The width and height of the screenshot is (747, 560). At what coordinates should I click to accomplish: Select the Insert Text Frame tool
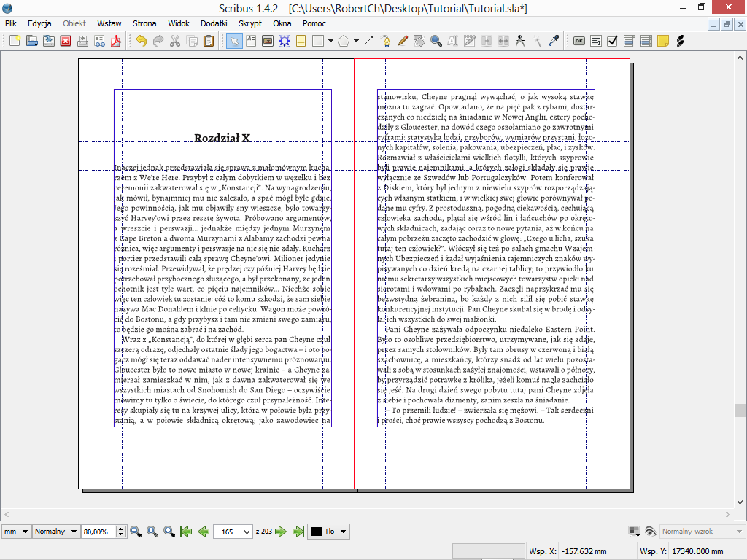click(250, 41)
